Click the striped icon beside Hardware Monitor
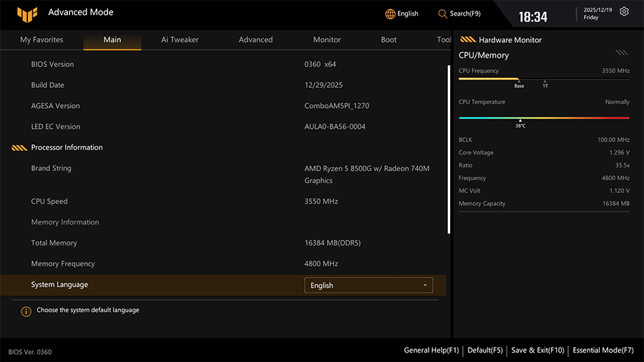The height and width of the screenshot is (362, 644). click(468, 40)
